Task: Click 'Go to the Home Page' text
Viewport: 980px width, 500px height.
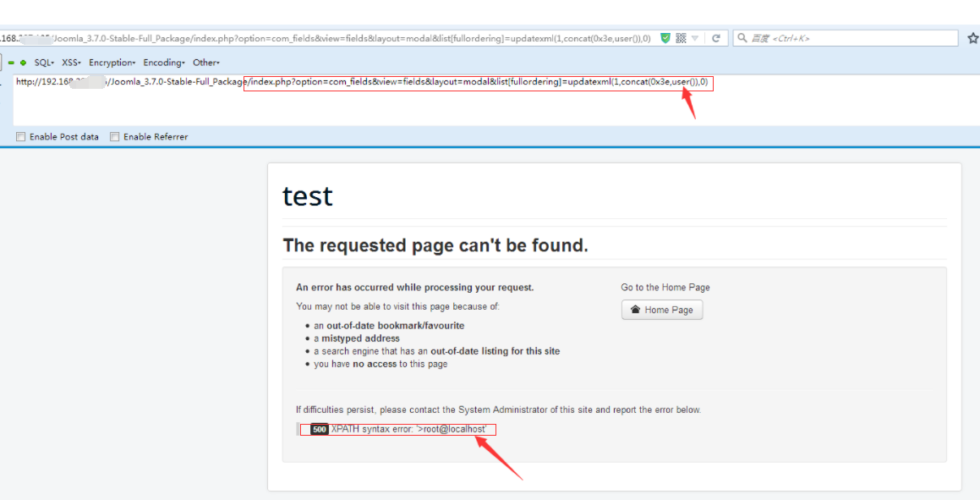Action: tap(665, 288)
